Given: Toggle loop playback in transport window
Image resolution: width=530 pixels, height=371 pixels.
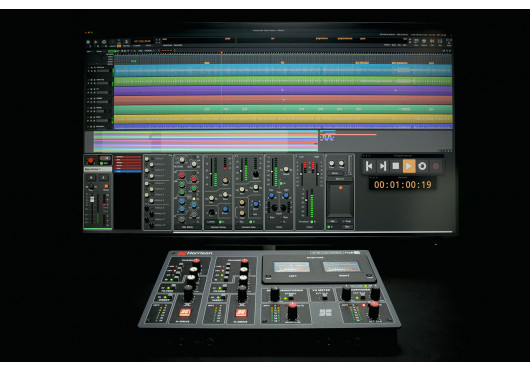Looking at the screenshot, I should [x=422, y=166].
